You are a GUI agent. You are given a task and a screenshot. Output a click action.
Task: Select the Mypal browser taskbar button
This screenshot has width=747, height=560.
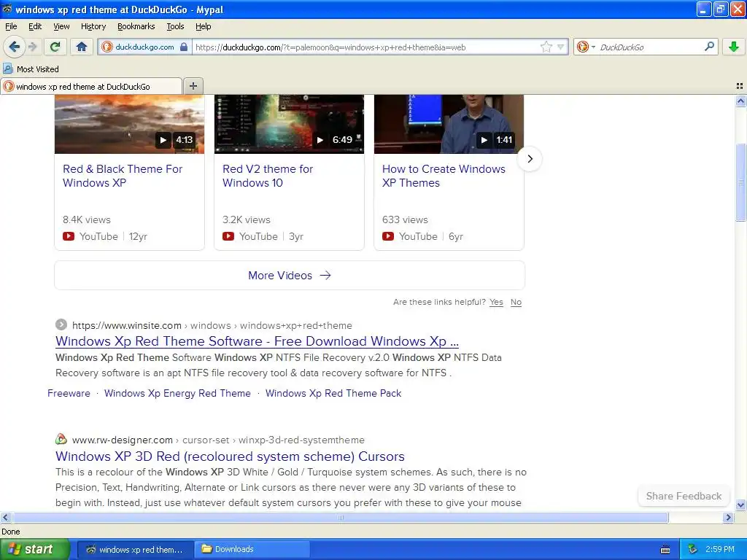(x=135, y=549)
